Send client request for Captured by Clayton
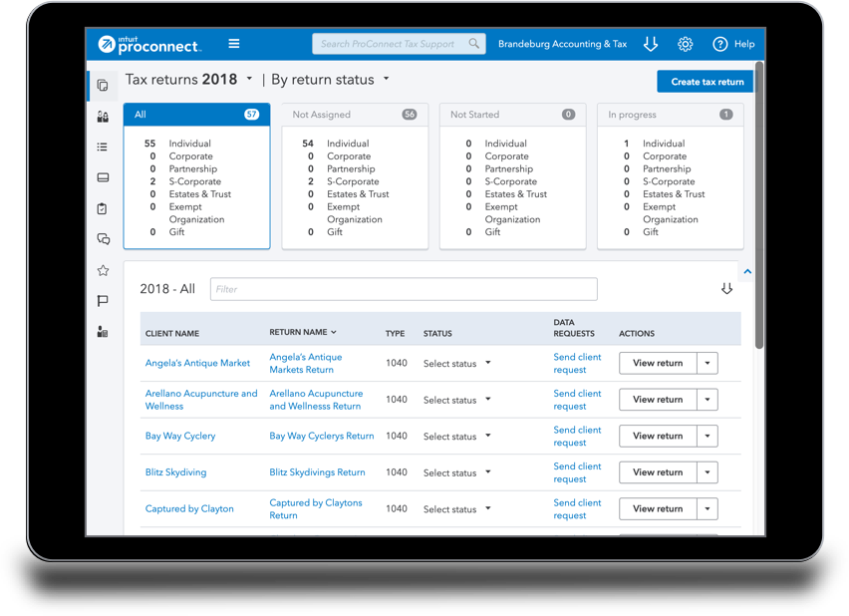The width and height of the screenshot is (849, 616). tap(577, 508)
